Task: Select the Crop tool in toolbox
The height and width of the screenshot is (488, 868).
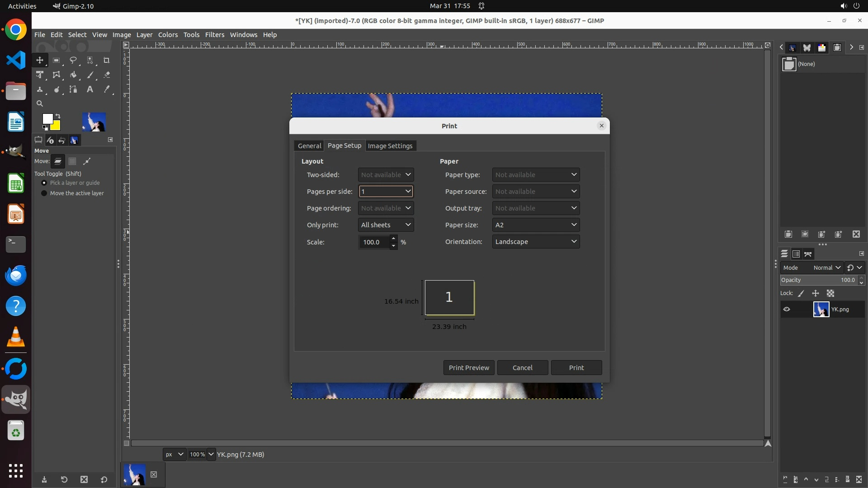Action: pyautogui.click(x=107, y=60)
